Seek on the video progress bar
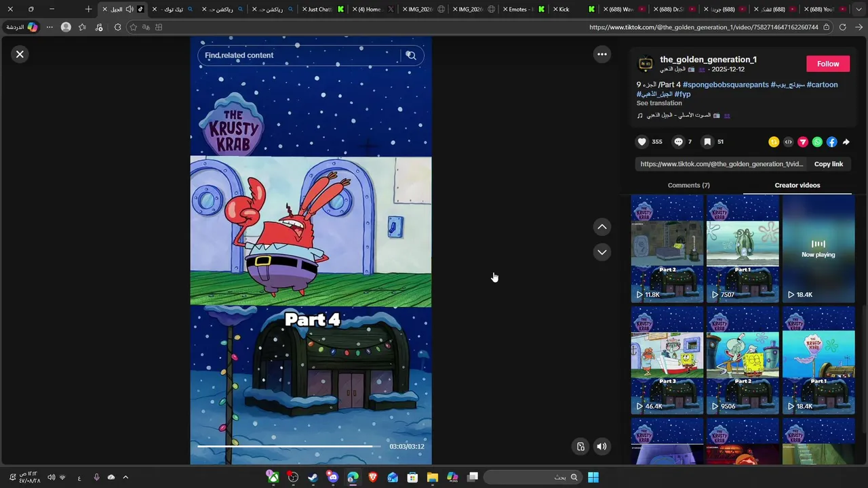The image size is (868, 488). tap(290, 446)
